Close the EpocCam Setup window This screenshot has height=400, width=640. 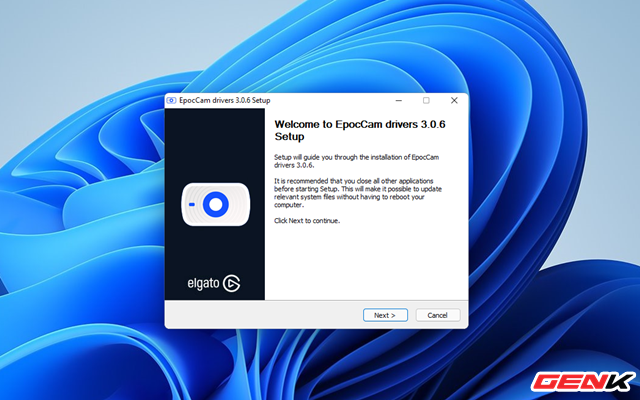tap(454, 100)
